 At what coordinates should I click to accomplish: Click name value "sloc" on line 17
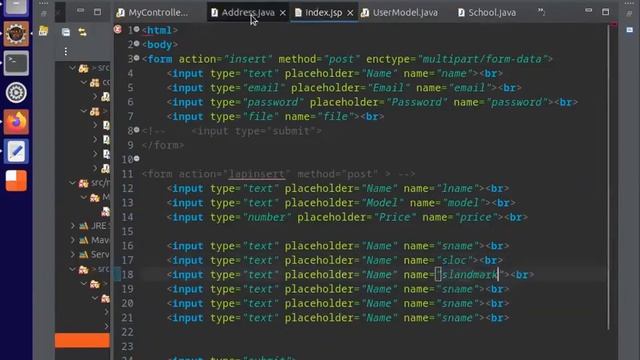pos(454,260)
